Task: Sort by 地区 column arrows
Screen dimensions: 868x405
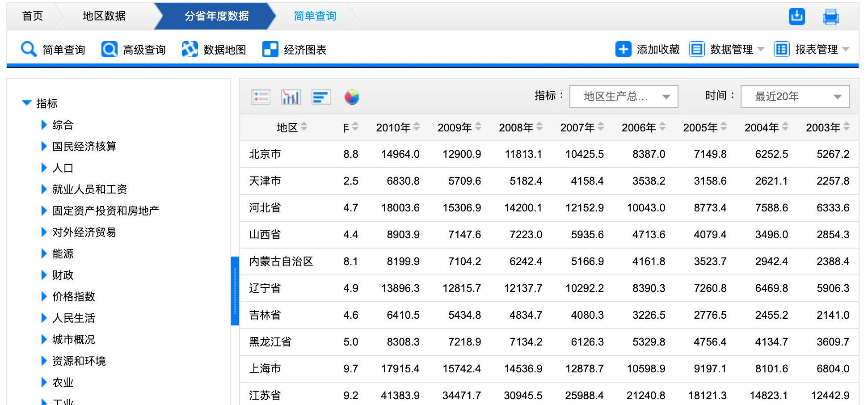Action: (304, 127)
